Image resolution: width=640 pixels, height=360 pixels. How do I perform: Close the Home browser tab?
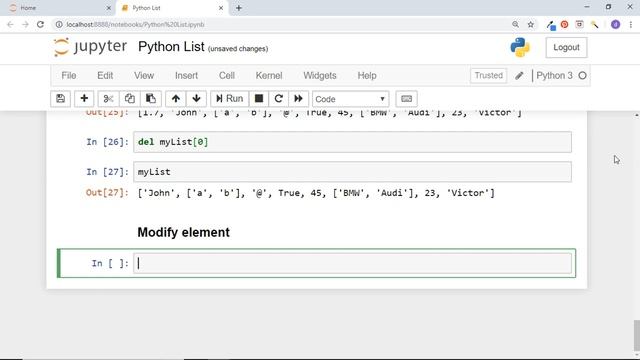(109, 8)
